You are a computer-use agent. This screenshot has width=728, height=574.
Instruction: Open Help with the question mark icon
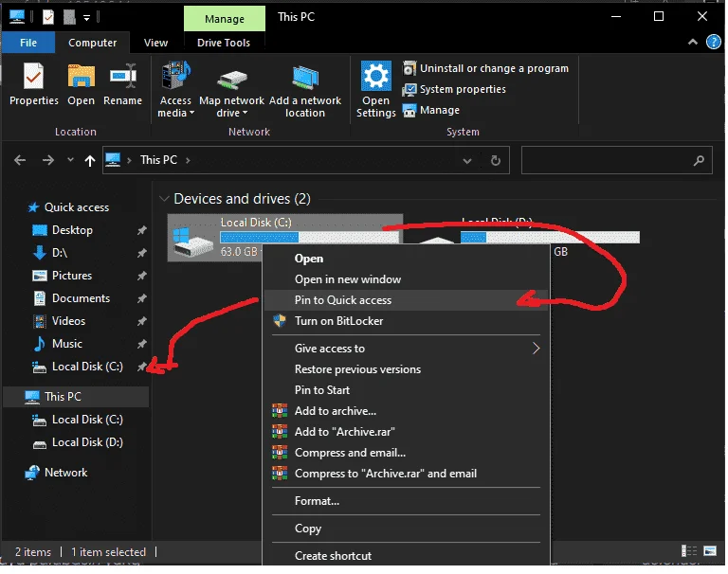tap(713, 43)
